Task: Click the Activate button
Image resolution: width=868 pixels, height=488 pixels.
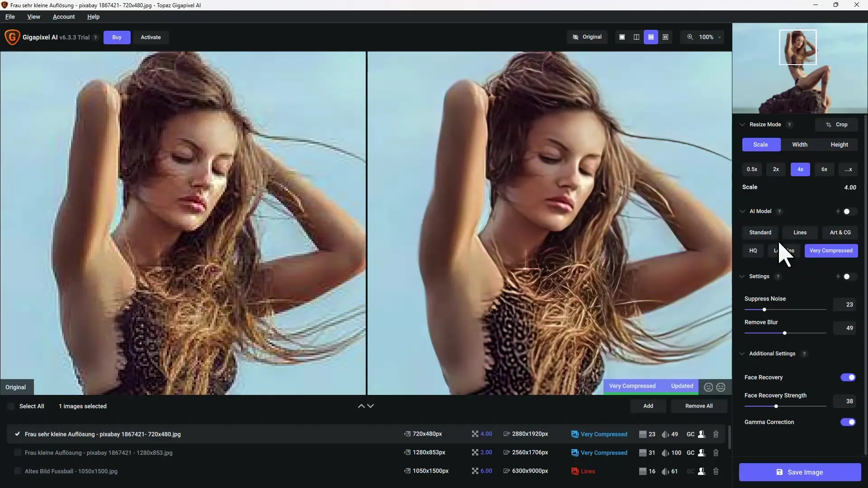Action: [150, 37]
